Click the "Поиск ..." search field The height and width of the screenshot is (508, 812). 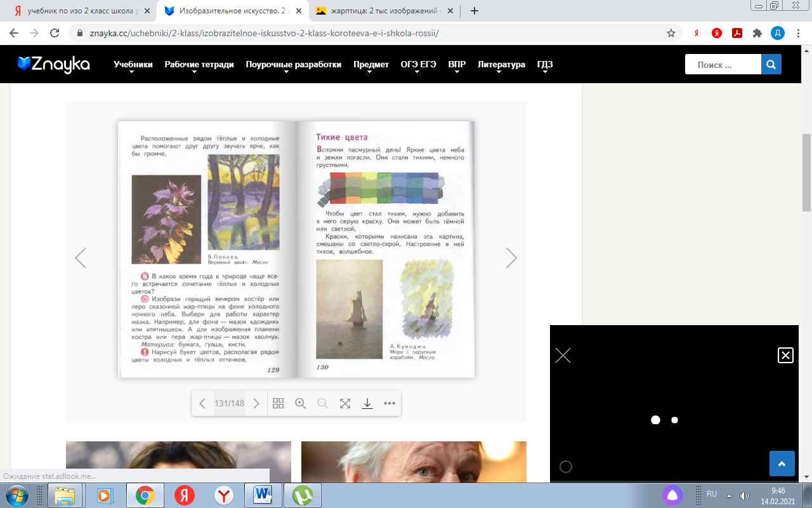(723, 64)
